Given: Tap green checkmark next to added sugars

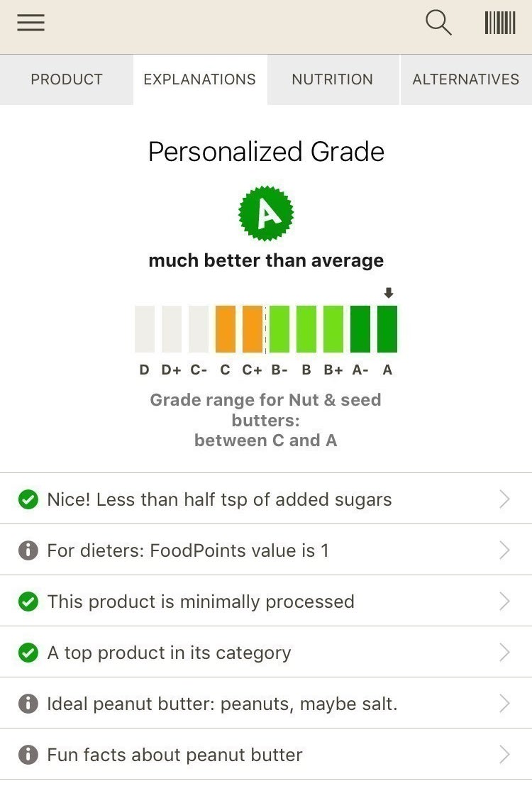Looking at the screenshot, I should (x=28, y=499).
